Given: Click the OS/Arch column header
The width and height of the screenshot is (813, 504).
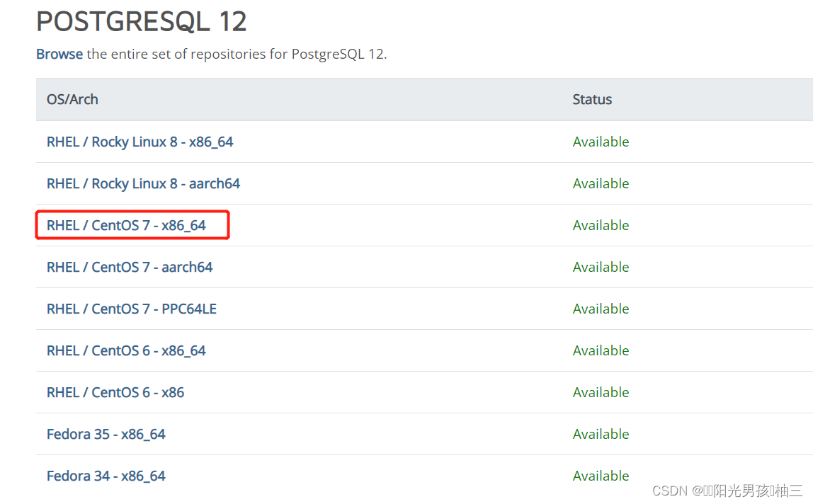Looking at the screenshot, I should click(x=72, y=100).
